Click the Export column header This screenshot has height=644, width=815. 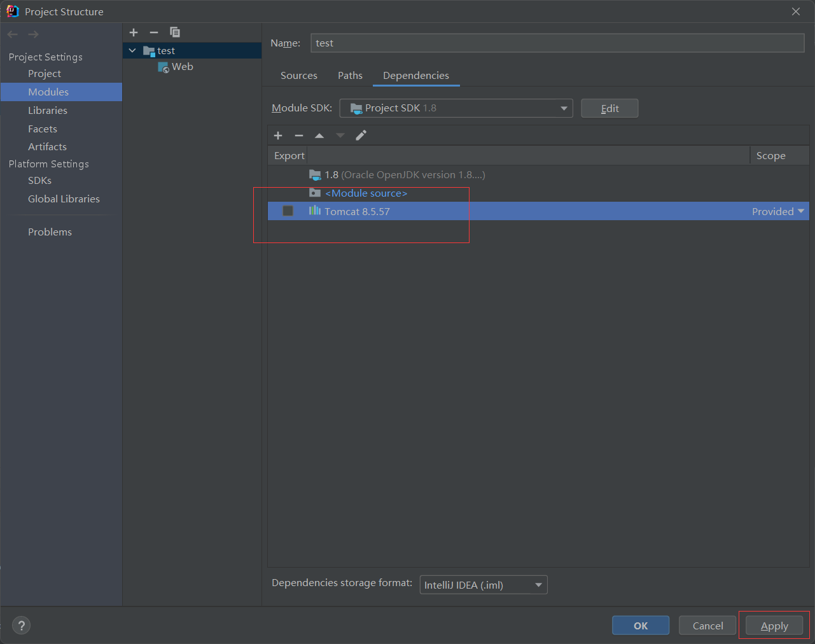[x=289, y=156]
